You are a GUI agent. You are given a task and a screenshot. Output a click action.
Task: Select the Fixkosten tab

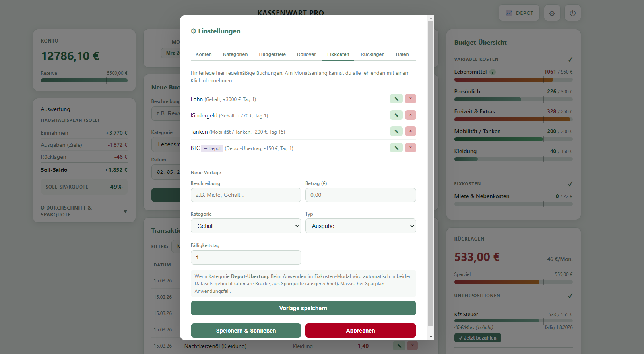(x=338, y=54)
